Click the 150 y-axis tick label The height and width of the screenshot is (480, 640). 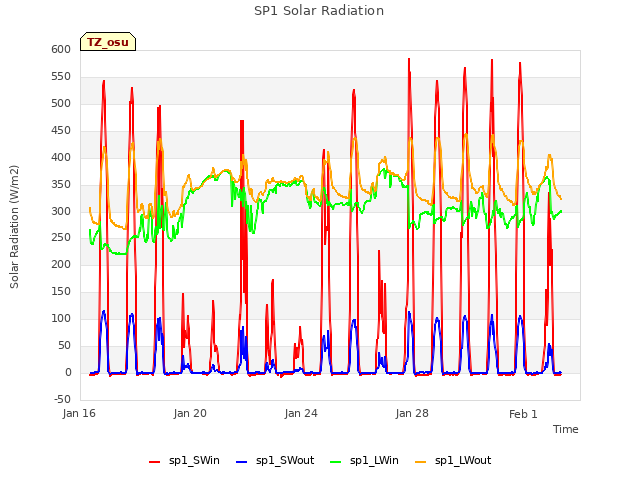(61, 291)
